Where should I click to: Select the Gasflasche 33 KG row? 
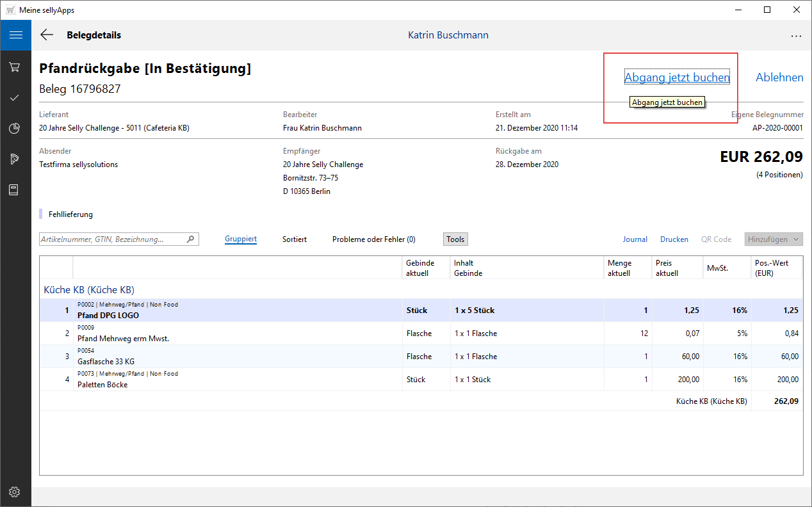106,362
